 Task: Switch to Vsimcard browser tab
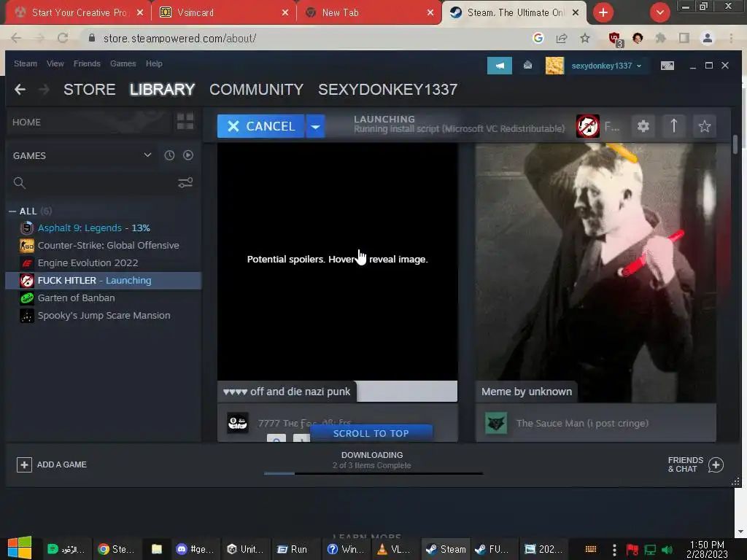223,12
